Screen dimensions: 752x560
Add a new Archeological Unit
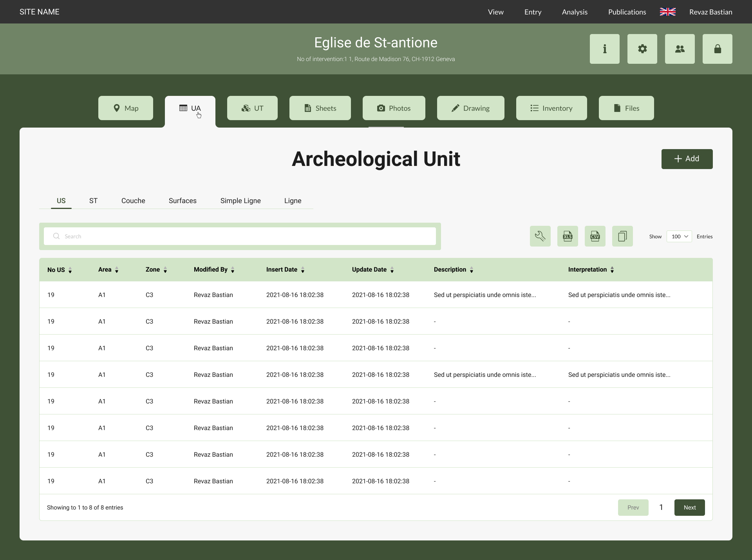pyautogui.click(x=687, y=159)
